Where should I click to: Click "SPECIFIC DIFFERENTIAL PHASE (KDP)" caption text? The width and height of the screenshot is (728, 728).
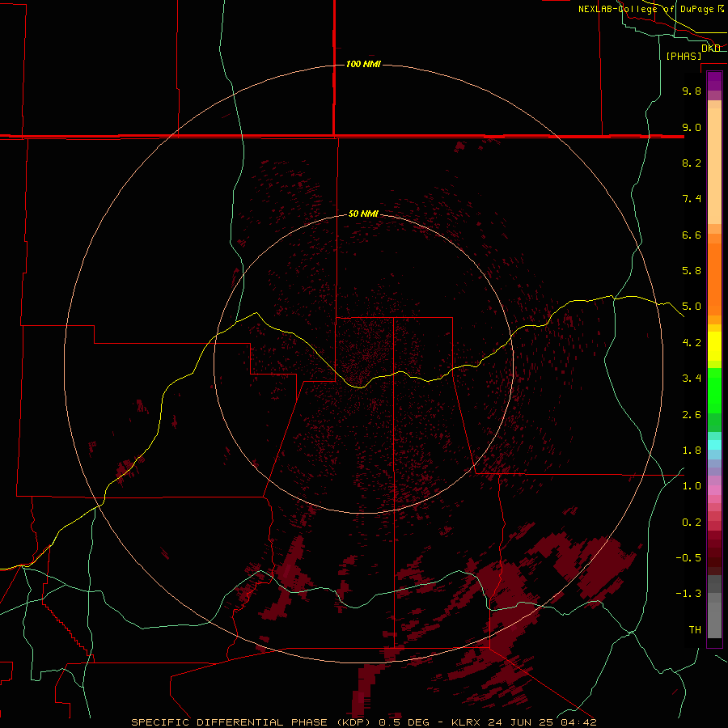click(251, 722)
